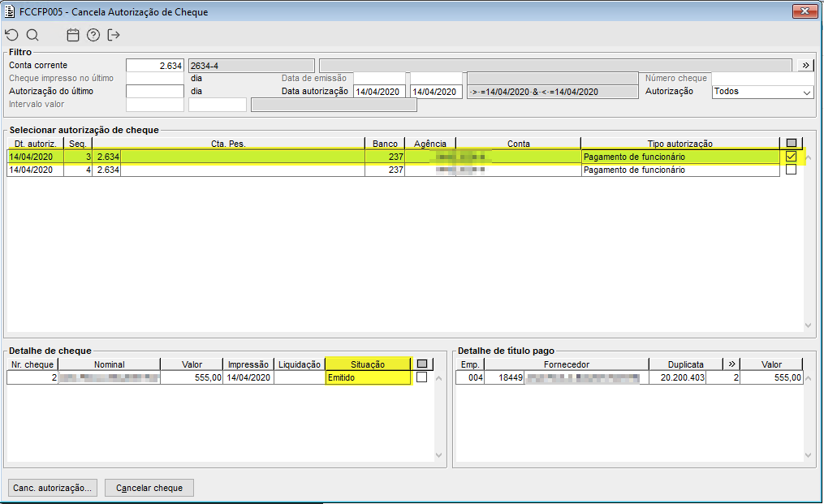This screenshot has width=824, height=504.
Task: Click the Conta column header
Action: (x=519, y=144)
